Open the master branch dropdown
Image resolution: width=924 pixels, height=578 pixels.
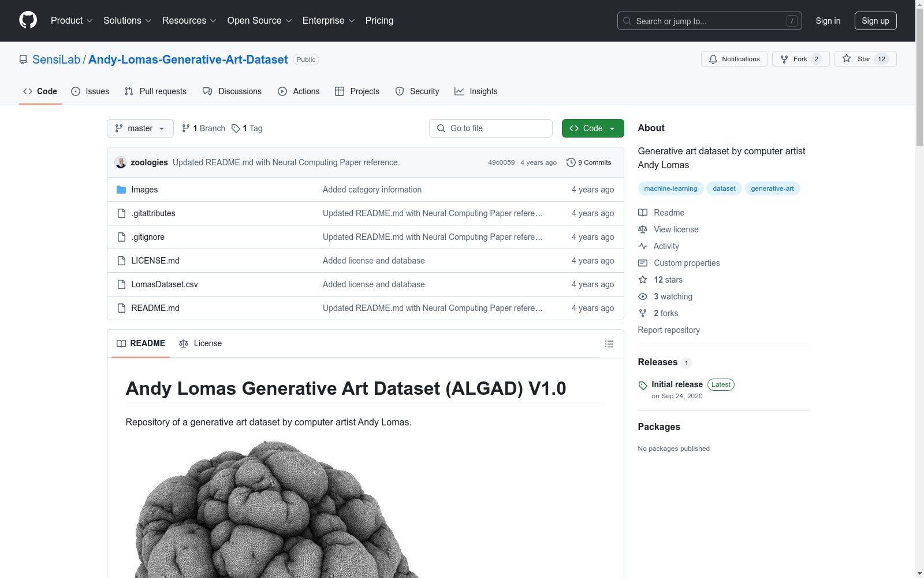pos(140,128)
